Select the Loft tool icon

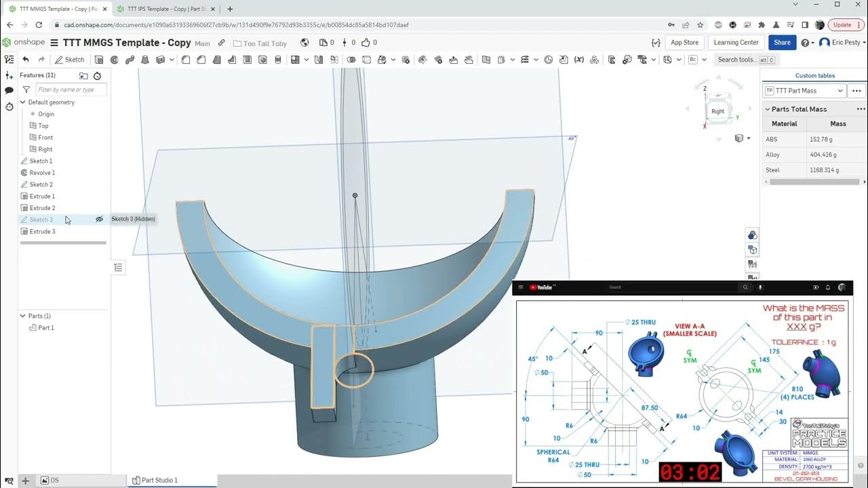click(144, 60)
